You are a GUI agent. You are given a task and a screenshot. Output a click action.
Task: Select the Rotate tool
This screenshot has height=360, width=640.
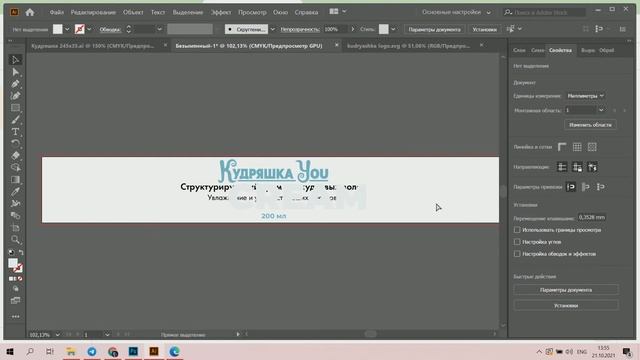point(15,144)
